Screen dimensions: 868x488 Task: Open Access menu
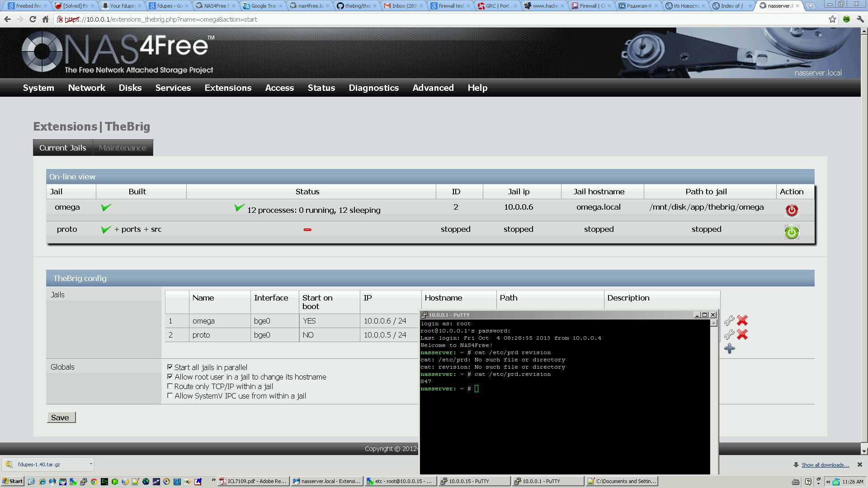pyautogui.click(x=279, y=88)
